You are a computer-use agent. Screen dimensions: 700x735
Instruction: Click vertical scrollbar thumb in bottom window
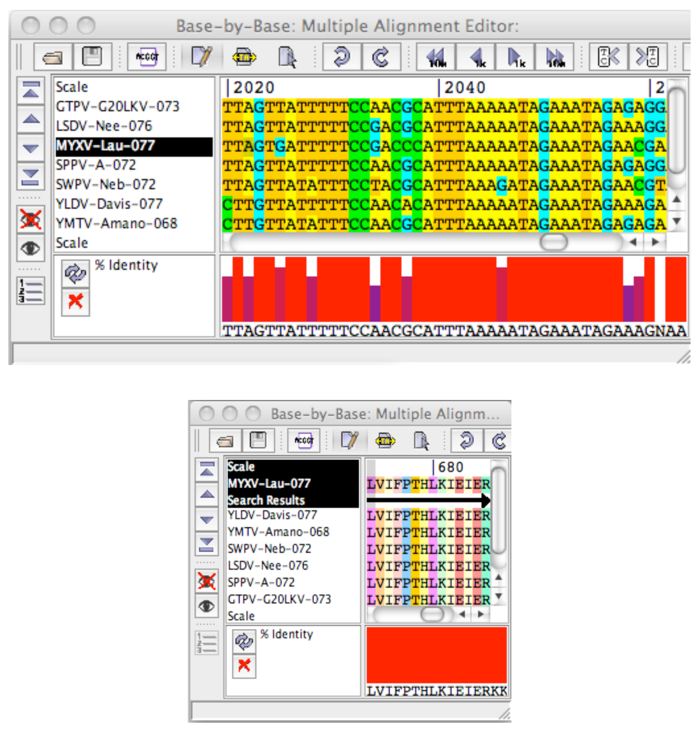(498, 510)
